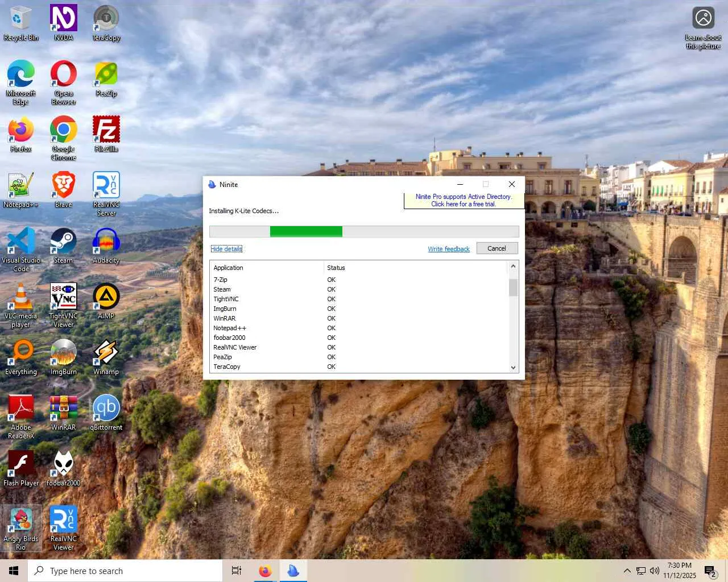Viewport: 728px width, 582px height.
Task: Select the FileZilla desktop shortcut
Action: tap(106, 135)
